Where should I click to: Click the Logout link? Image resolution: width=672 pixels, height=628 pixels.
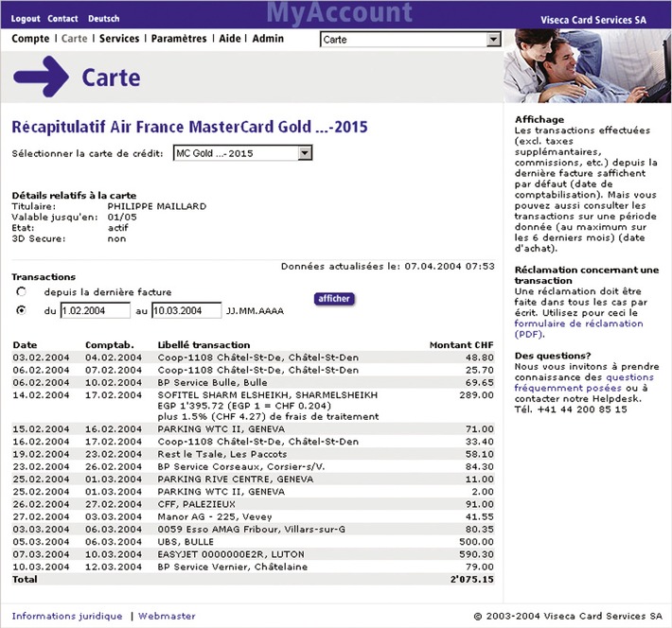click(x=26, y=19)
